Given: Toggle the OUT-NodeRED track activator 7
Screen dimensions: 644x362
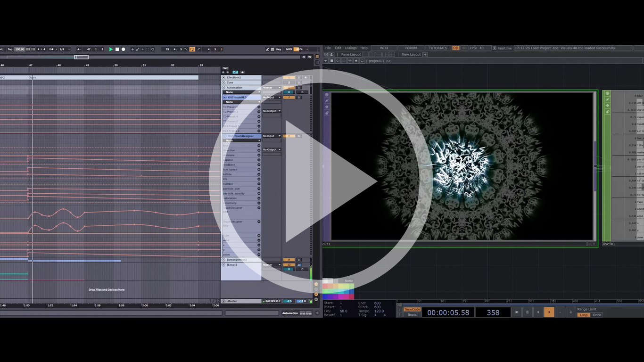Looking at the screenshot, I should [289, 98].
